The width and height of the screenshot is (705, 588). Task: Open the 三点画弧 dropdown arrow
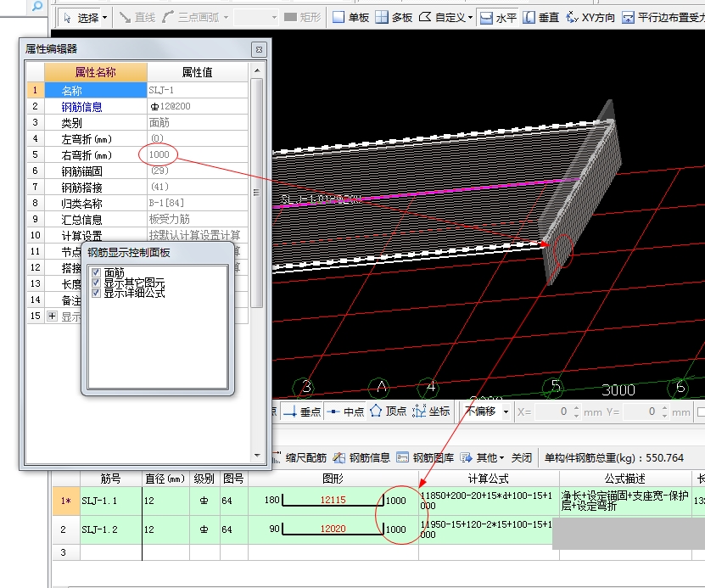(227, 18)
